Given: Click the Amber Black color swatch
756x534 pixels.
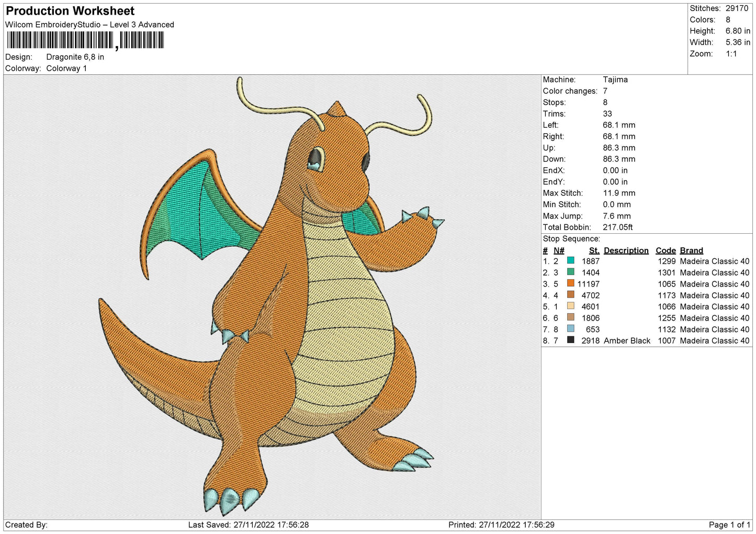Looking at the screenshot, I should [570, 340].
